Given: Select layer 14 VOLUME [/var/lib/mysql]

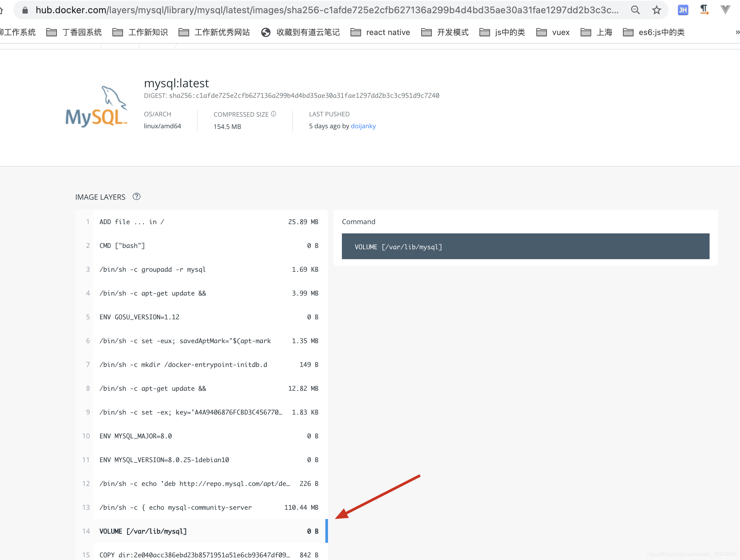Looking at the screenshot, I should click(x=202, y=531).
